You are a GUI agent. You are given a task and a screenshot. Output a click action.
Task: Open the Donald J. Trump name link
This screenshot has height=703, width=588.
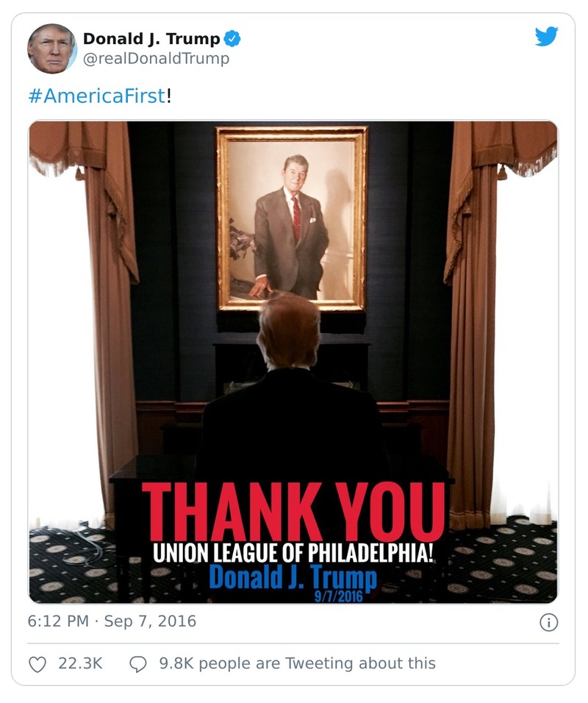151,38
